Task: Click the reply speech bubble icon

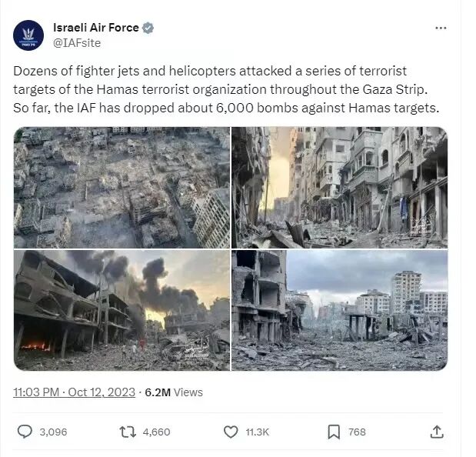Action: [25, 432]
